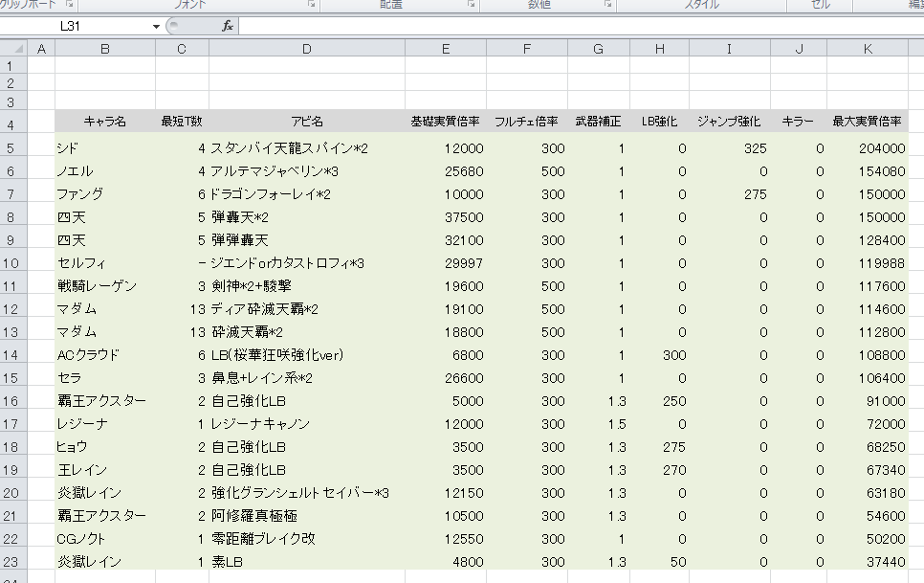924x583 pixels.
Task: Click the ジャンプ強化 header cell
Action: [730, 122]
